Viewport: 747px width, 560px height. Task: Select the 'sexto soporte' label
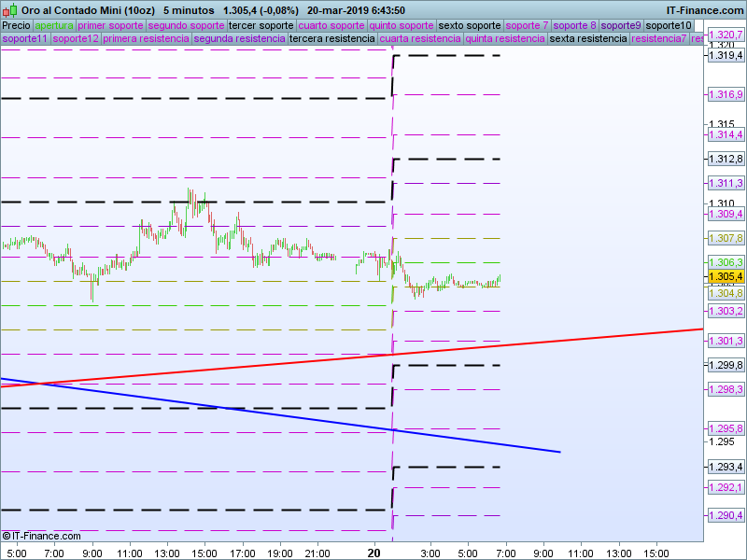click(470, 25)
